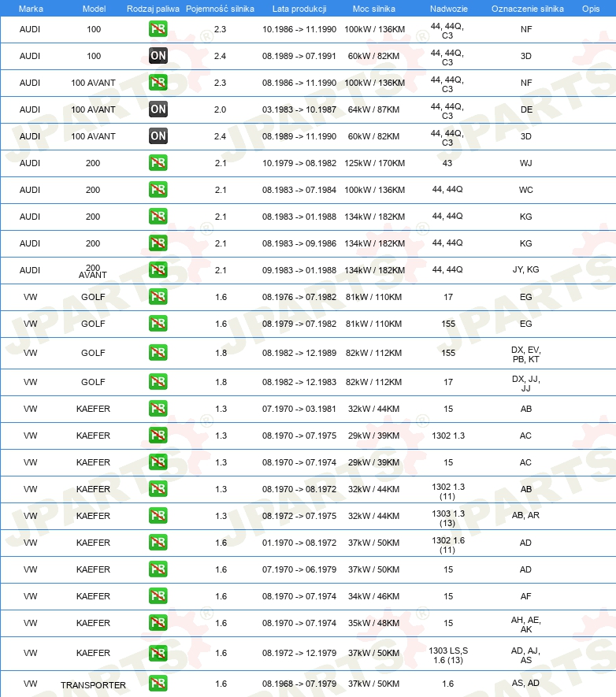Click body code 1302 1.6 (11)
Viewport: 616px width, 697px height.
[448, 545]
